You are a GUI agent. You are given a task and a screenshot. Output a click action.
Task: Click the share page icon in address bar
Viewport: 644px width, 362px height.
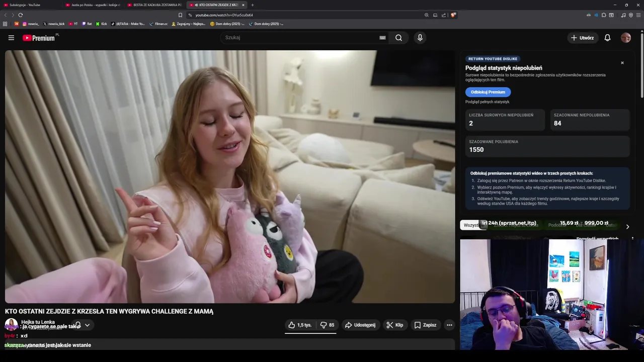(444, 15)
